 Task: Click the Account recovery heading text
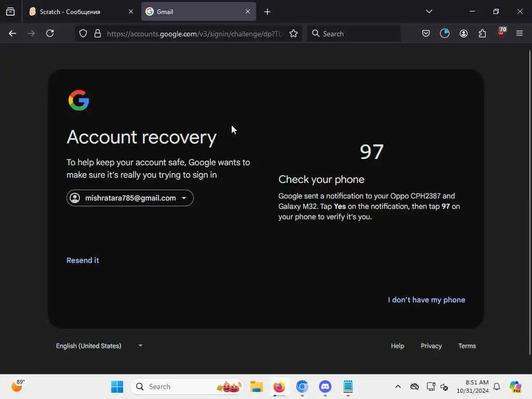141,137
